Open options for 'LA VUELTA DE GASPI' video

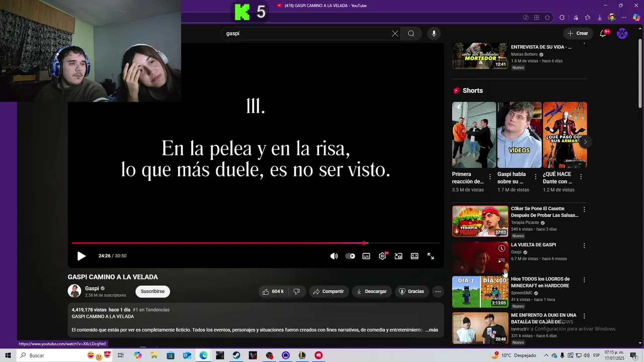tap(584, 246)
